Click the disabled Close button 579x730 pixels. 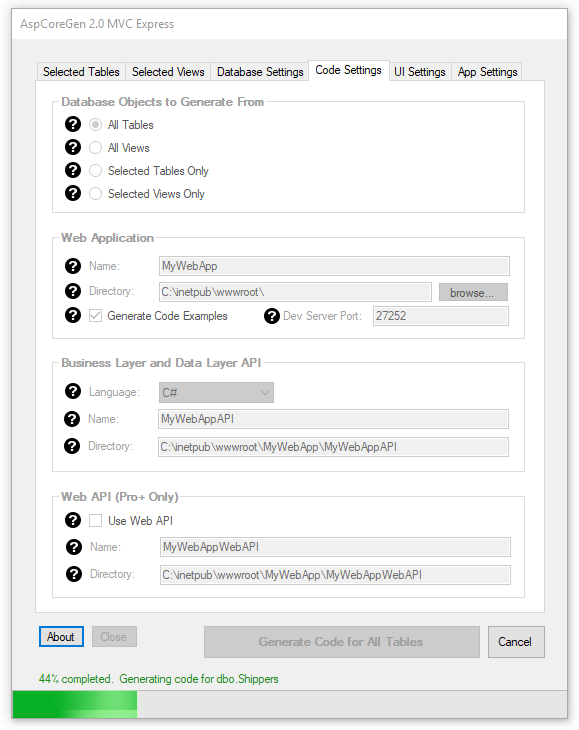(114, 636)
